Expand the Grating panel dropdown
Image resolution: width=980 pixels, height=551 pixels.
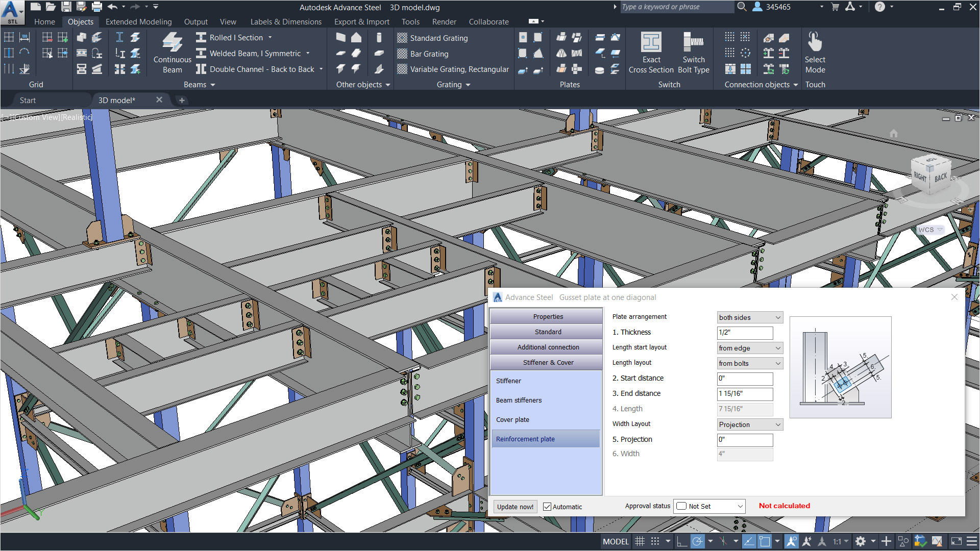tap(453, 85)
